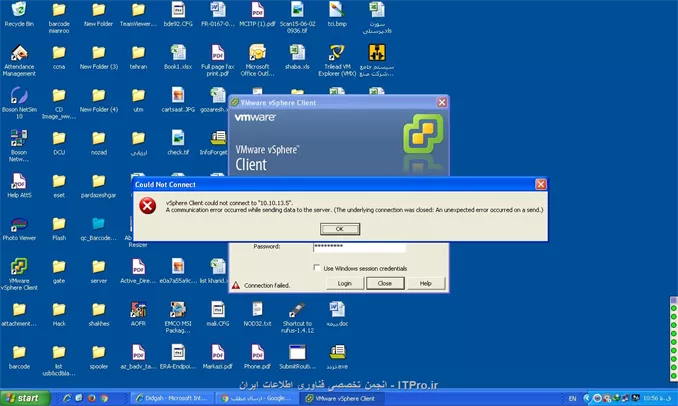Select the MCITP (1).pdf file icon
Image resolution: width=678 pixels, height=406 pixels.
tap(257, 14)
